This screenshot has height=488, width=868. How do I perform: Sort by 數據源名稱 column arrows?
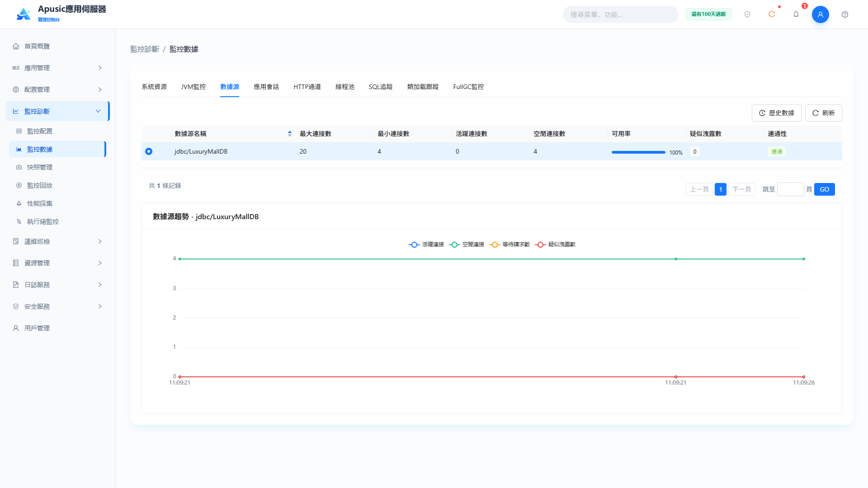pos(290,134)
